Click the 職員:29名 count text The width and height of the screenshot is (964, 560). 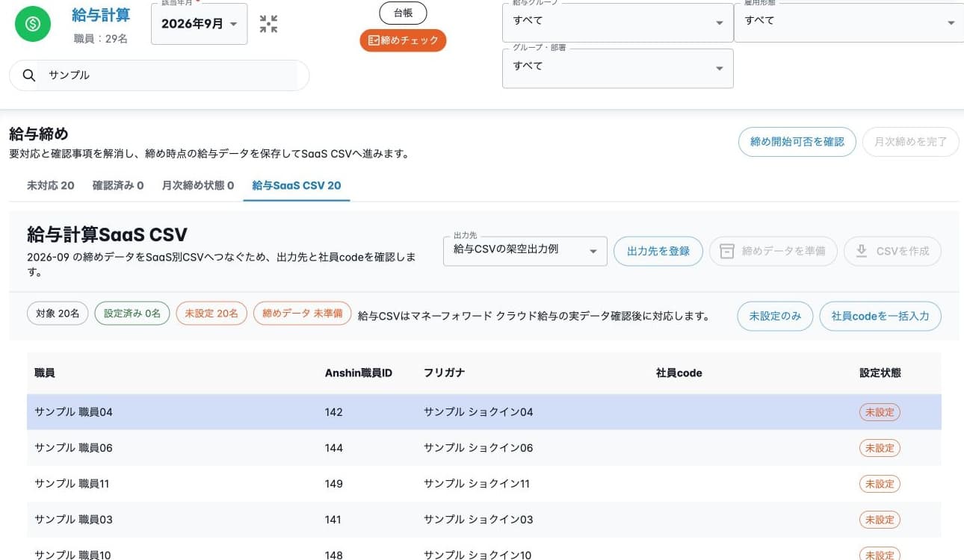pos(101,38)
